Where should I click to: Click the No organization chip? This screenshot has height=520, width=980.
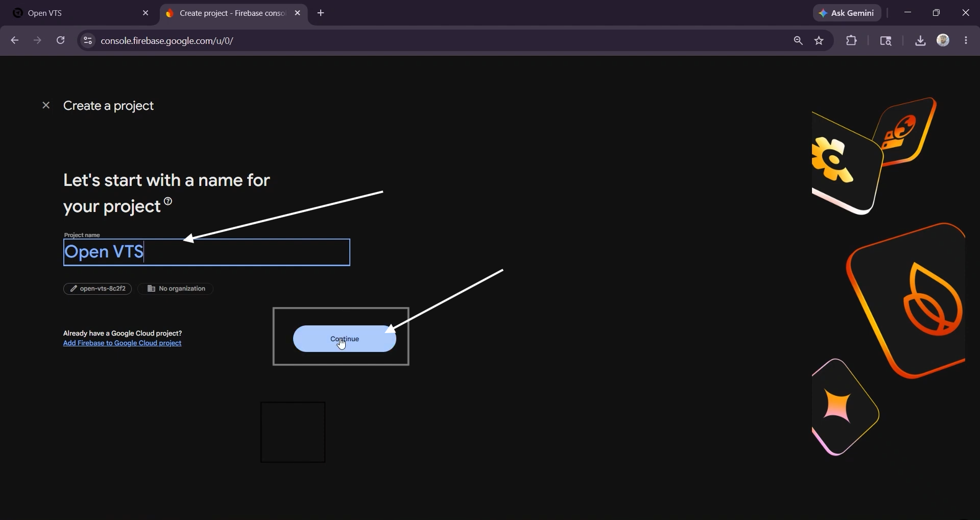176,289
